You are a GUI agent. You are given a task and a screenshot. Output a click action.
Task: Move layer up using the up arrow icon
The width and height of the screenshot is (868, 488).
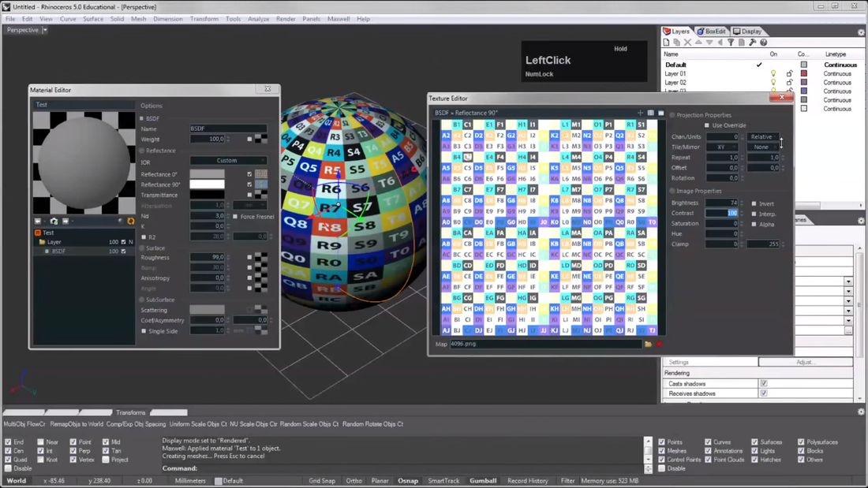698,43
